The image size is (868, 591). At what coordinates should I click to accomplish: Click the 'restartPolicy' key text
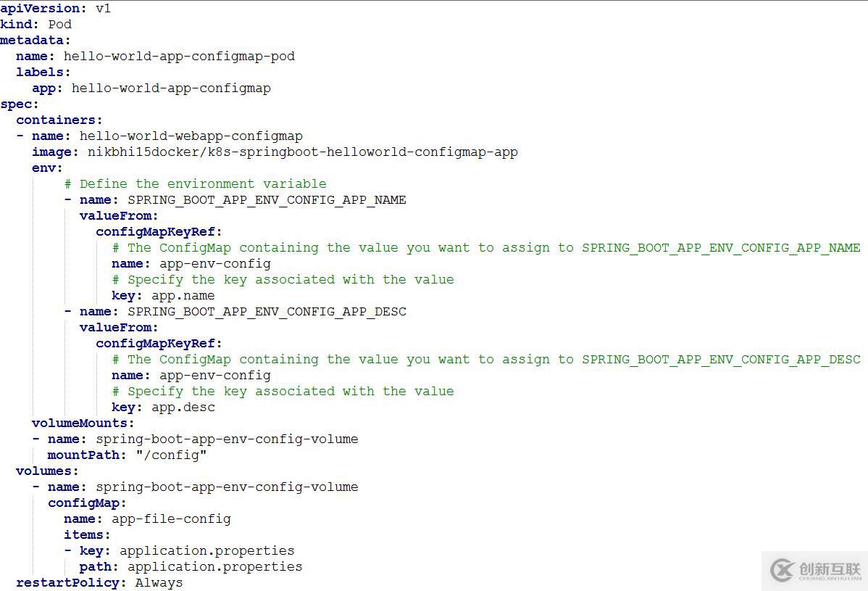(x=67, y=583)
